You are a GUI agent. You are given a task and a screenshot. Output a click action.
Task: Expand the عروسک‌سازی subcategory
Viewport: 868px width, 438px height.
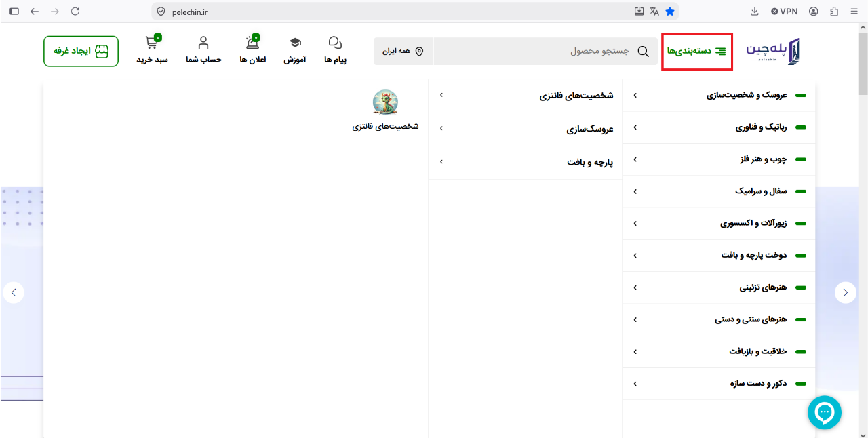coord(526,130)
